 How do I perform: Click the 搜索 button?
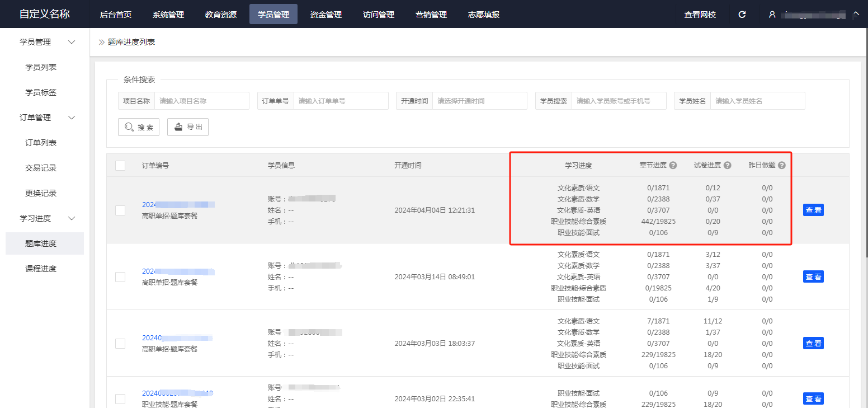pos(139,127)
